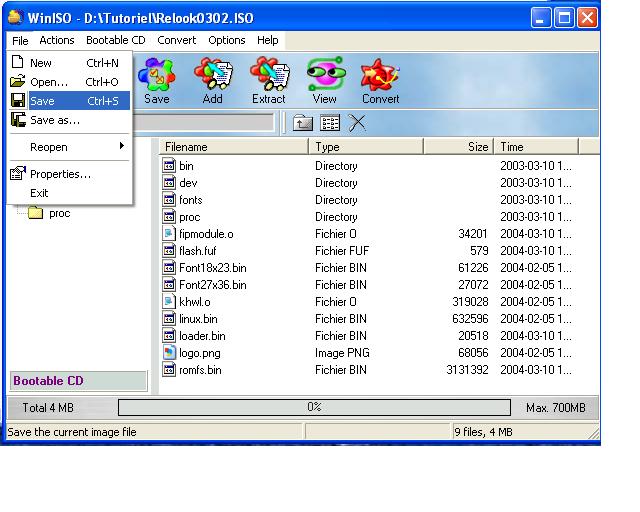640x512 pixels.
Task: Select the dev directory row
Action: (367, 183)
